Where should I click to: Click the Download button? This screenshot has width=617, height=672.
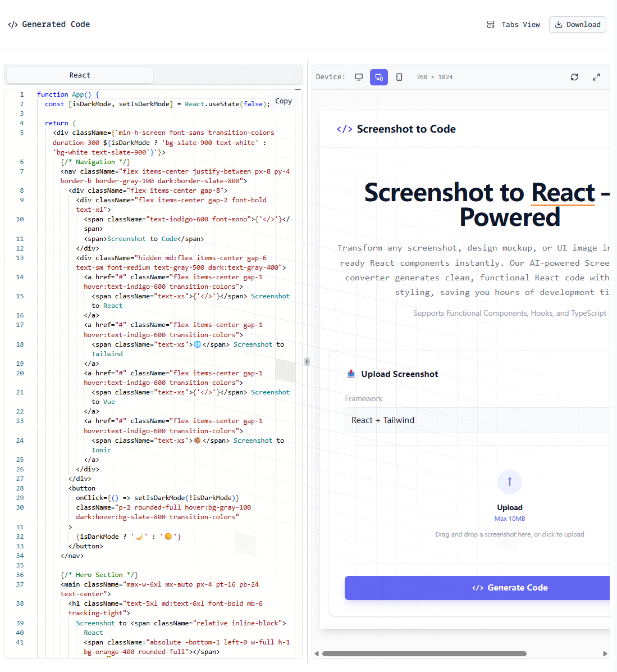(x=577, y=24)
